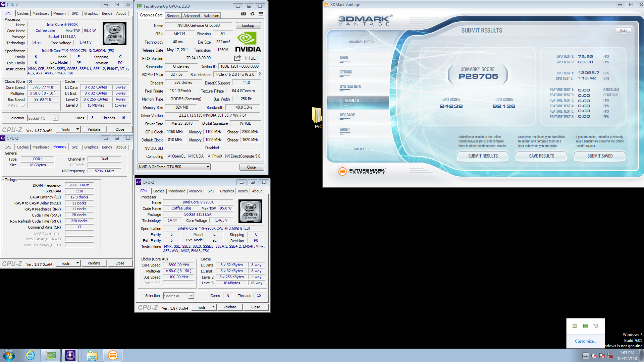Click the first green icon in tray overflow
The width and height of the screenshot is (644, 362).
(x=575, y=326)
